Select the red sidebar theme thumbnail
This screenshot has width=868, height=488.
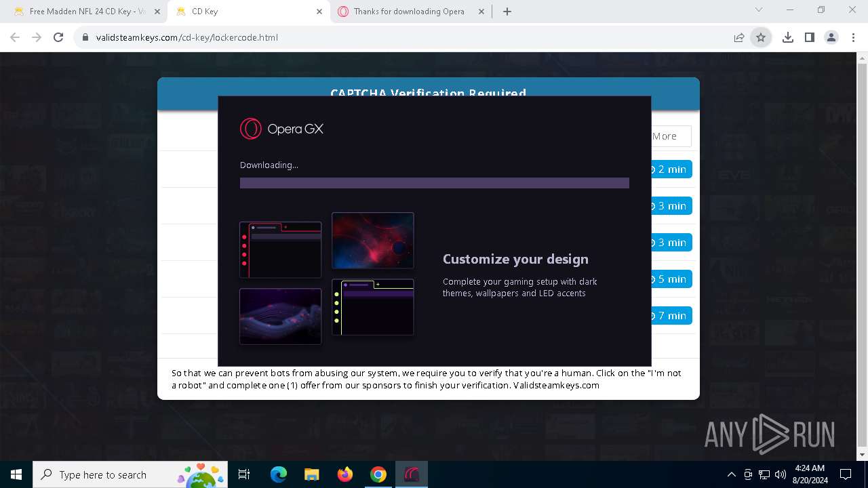pos(280,249)
